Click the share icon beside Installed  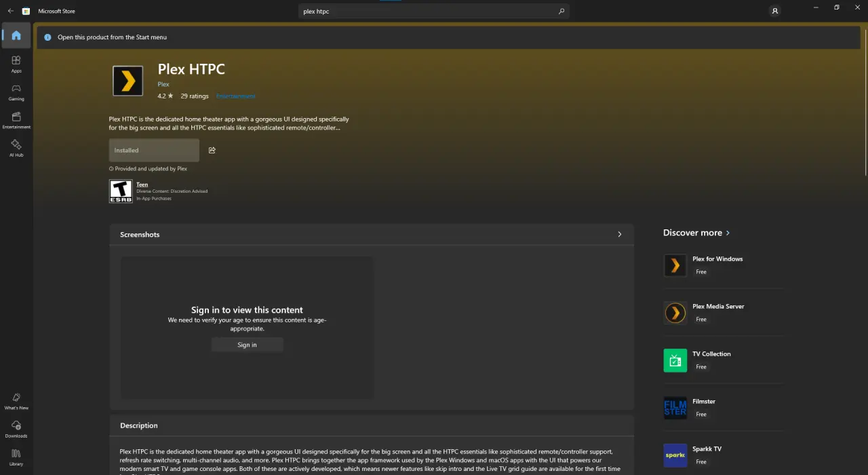212,150
